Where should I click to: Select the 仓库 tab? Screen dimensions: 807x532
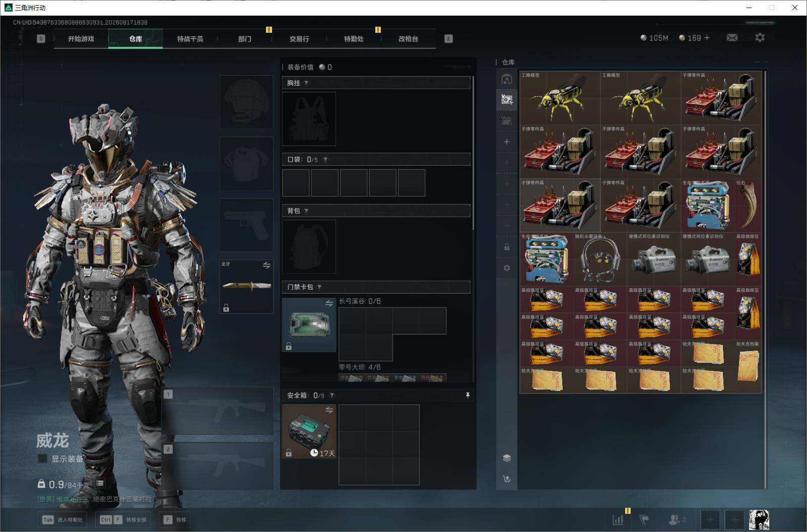click(x=136, y=39)
